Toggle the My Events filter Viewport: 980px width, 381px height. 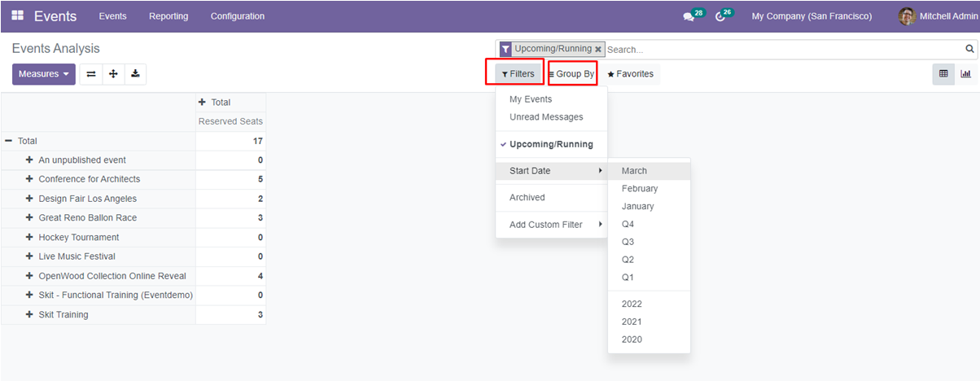(531, 99)
